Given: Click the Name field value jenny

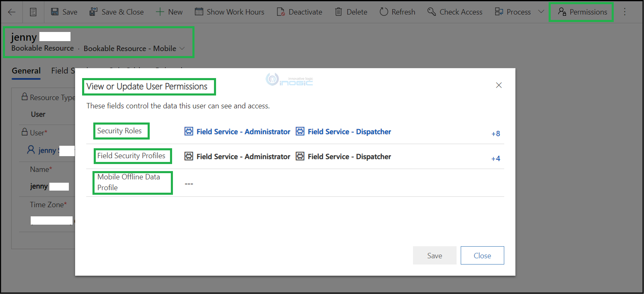Looking at the screenshot, I should [39, 186].
